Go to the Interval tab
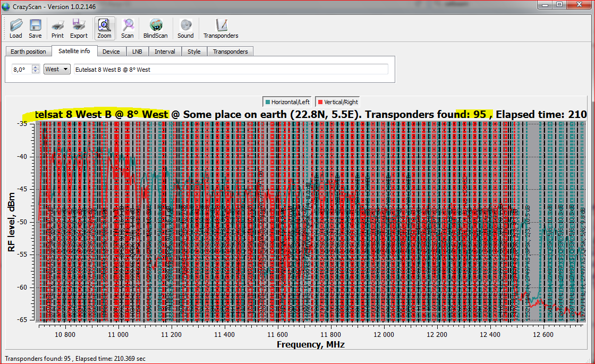Viewport: 595px width, 364px height. [165, 52]
